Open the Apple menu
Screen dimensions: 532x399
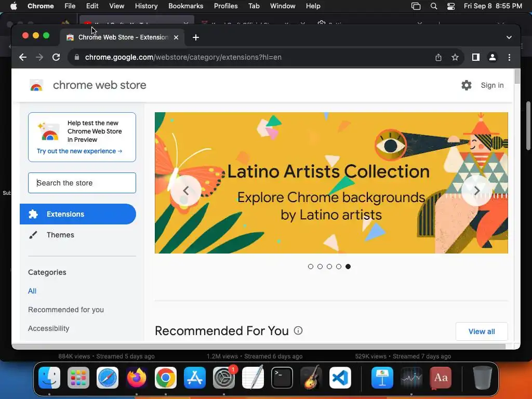click(14, 6)
